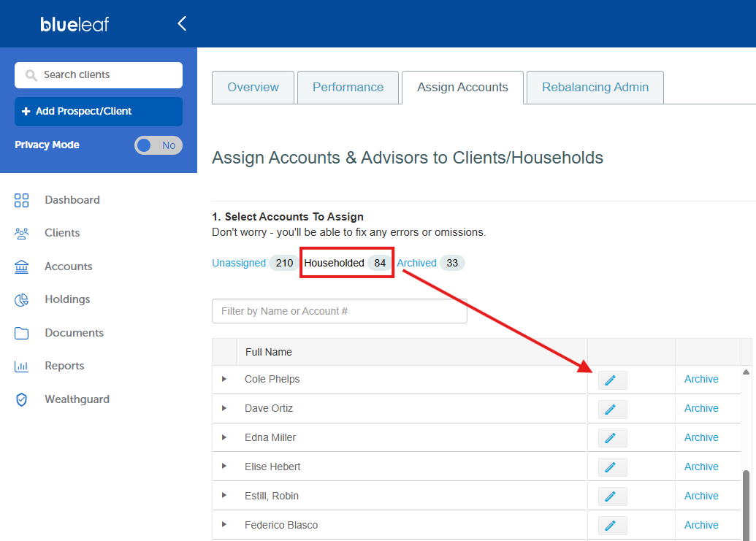Screen dimensions: 756x541
Task: Click the Wealthguard shield icon
Action: [x=22, y=399]
